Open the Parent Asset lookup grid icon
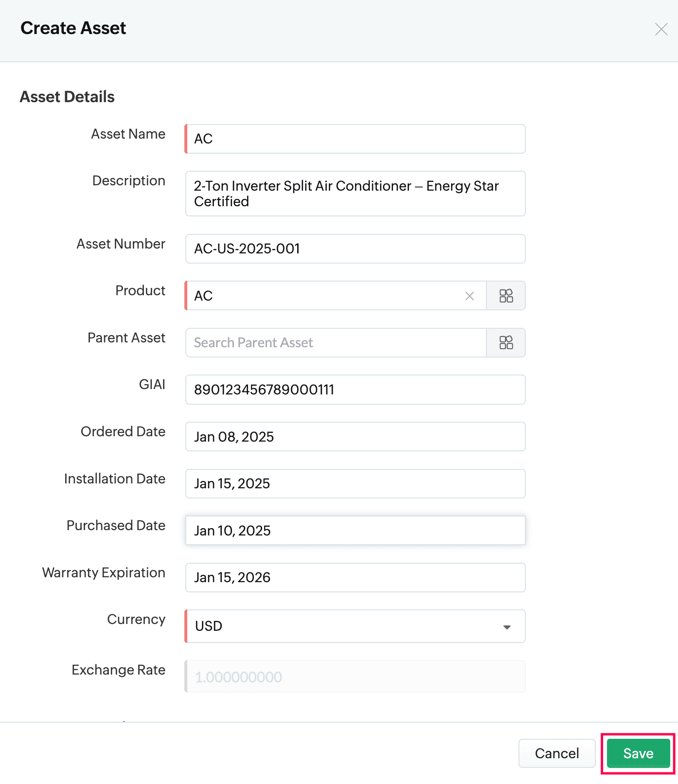This screenshot has height=784, width=678. pyautogui.click(x=506, y=343)
